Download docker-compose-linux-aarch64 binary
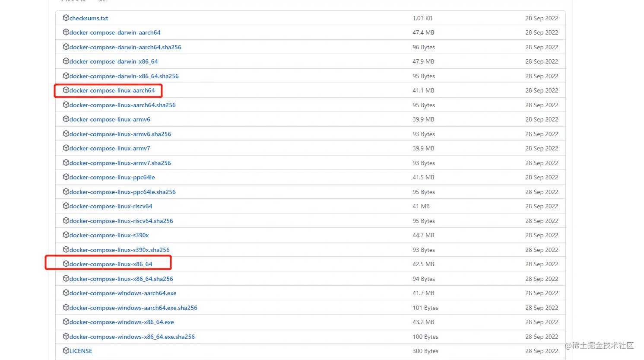Image resolution: width=644 pixels, height=360 pixels. [112, 90]
